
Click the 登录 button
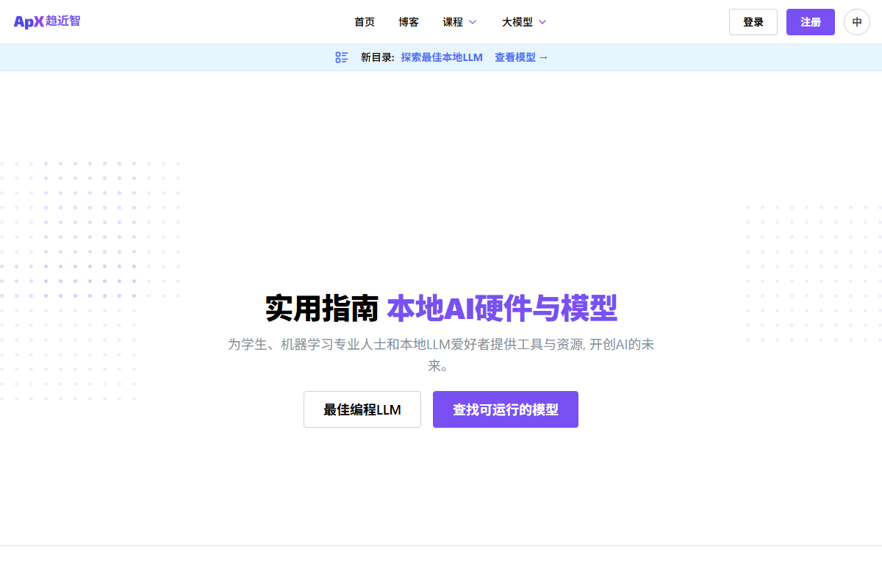pos(753,22)
